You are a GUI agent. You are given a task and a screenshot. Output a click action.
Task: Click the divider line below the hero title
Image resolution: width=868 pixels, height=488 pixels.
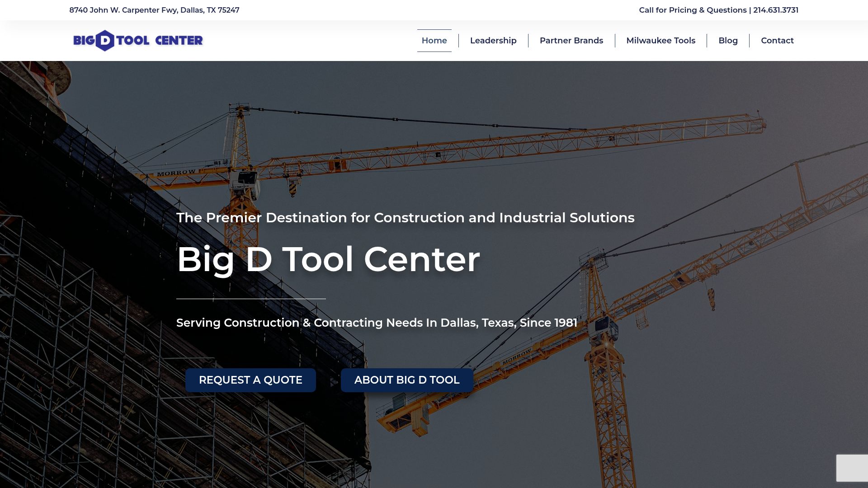click(x=250, y=298)
